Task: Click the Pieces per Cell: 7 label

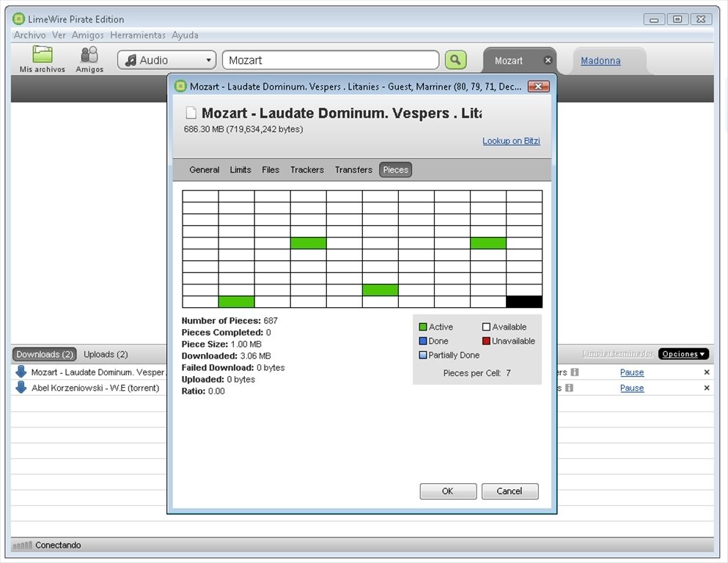Action: pos(477,373)
